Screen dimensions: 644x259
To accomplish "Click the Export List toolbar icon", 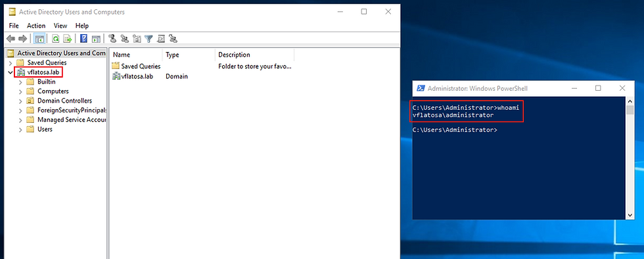I will [x=67, y=39].
